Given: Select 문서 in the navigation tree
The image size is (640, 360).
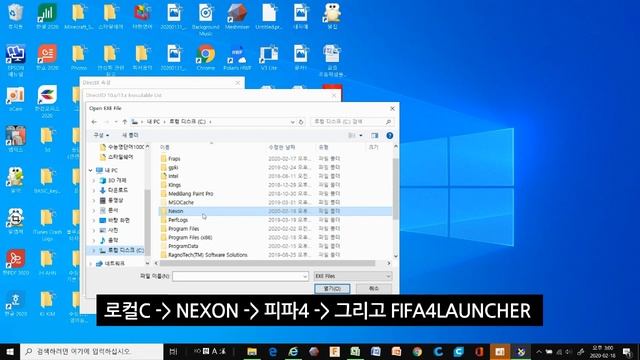Looking at the screenshot, I should (113, 210).
